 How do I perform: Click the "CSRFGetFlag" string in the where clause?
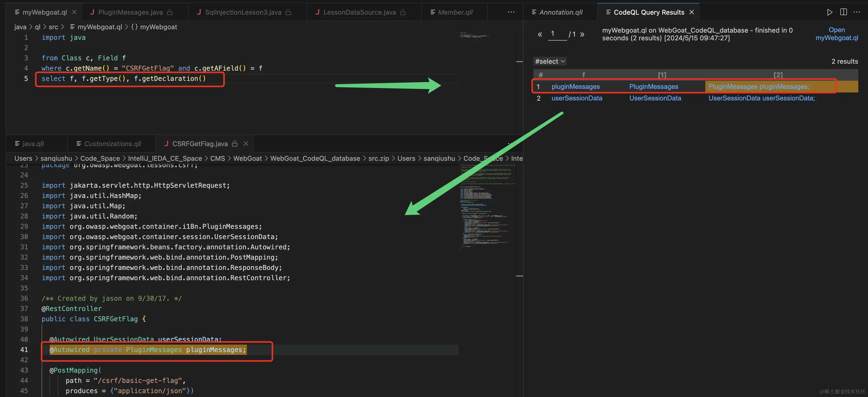tap(148, 68)
